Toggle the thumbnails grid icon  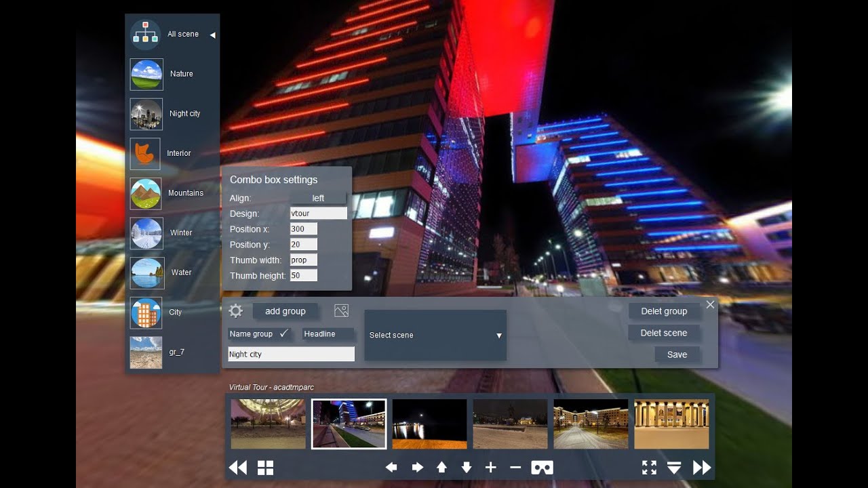[x=265, y=468]
